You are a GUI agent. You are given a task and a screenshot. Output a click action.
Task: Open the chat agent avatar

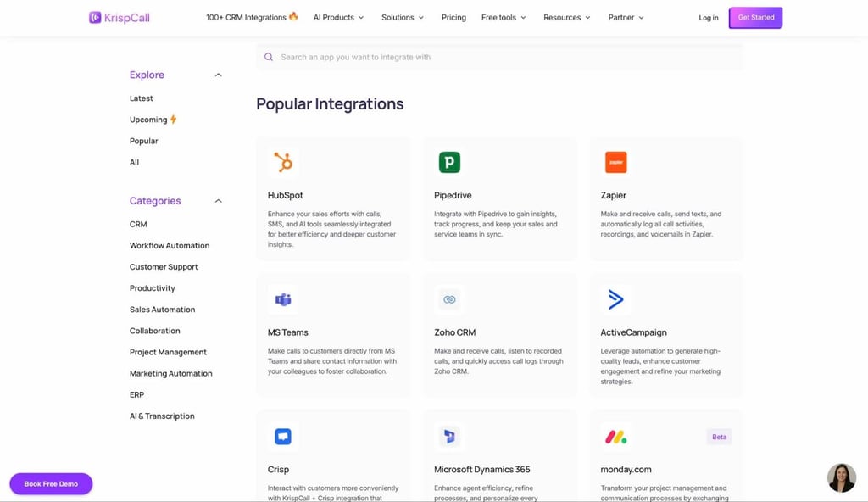[842, 477]
